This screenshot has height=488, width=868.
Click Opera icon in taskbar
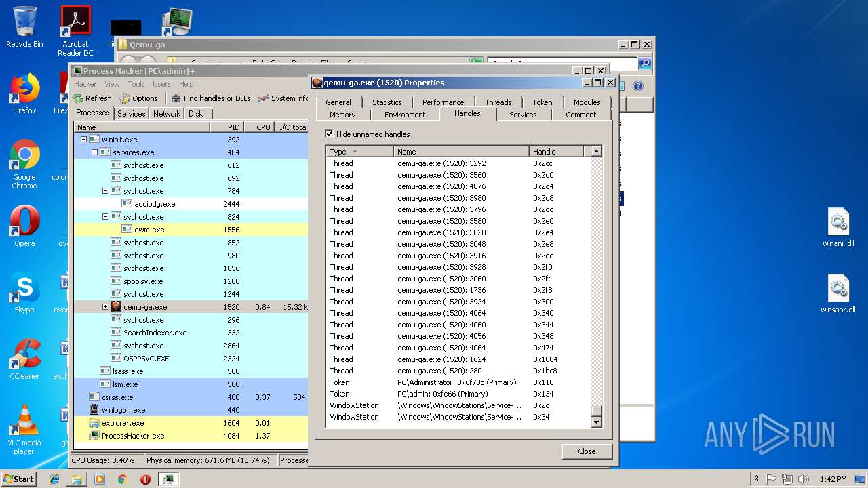[x=145, y=479]
